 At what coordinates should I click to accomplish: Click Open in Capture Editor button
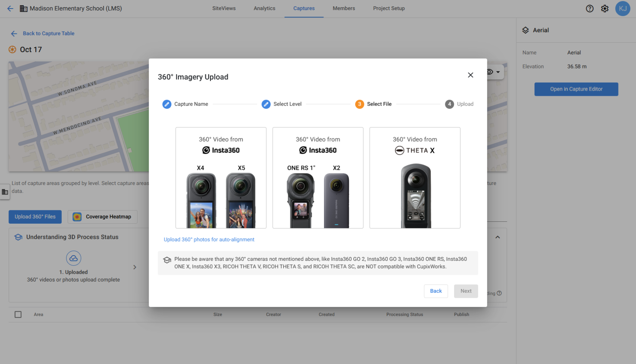click(x=576, y=89)
